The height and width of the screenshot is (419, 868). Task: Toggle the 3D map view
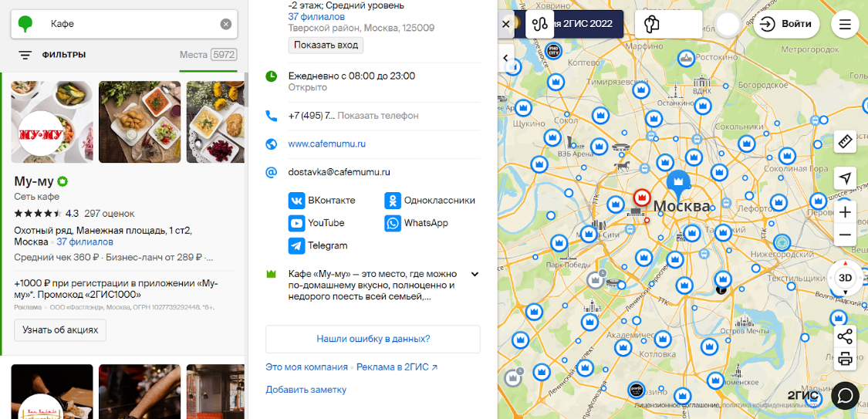tap(845, 277)
